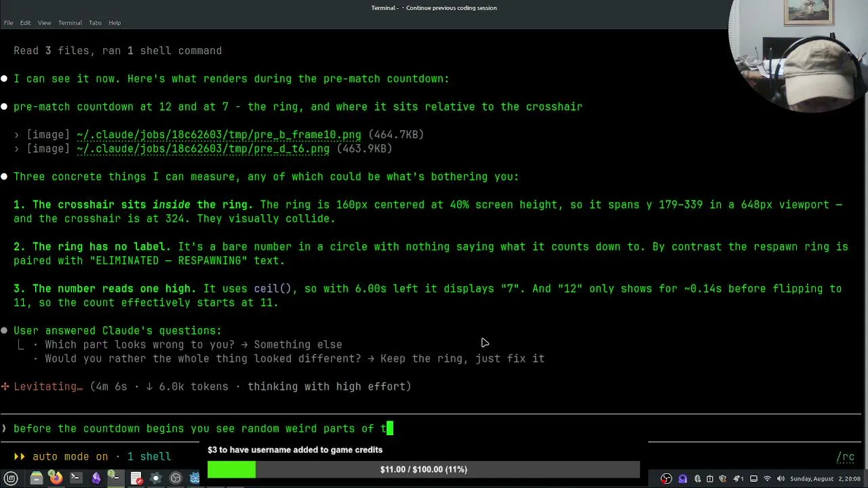Click '$3 to have username added' overlay text

[295, 449]
